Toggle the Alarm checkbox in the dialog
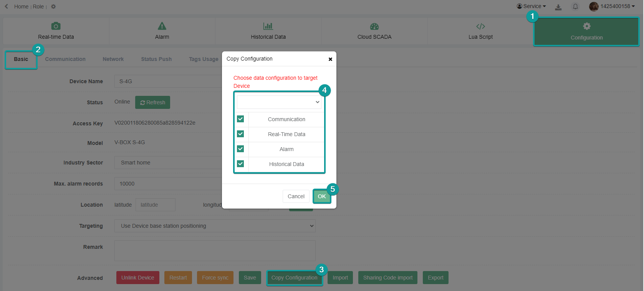The image size is (644, 291). (x=240, y=149)
